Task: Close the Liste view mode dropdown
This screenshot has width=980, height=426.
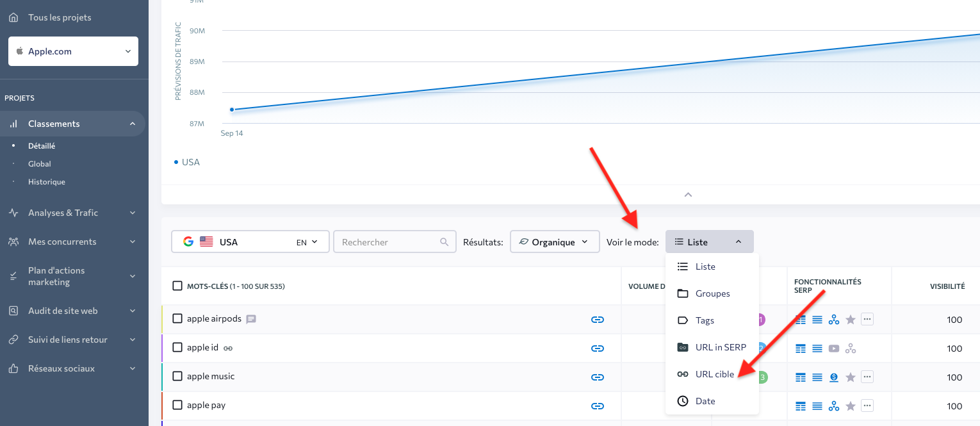Action: tap(710, 242)
